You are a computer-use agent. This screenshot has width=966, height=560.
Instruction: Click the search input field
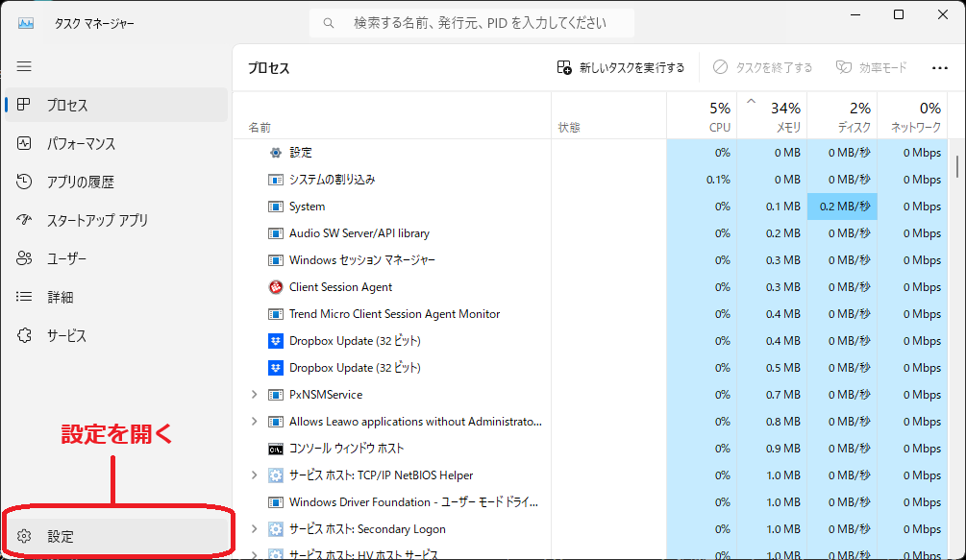coord(471,21)
